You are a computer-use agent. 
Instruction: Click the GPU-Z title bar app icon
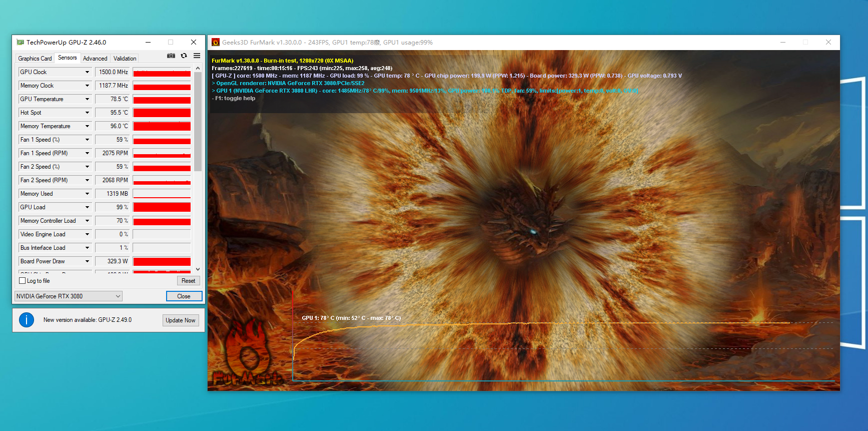(x=20, y=43)
